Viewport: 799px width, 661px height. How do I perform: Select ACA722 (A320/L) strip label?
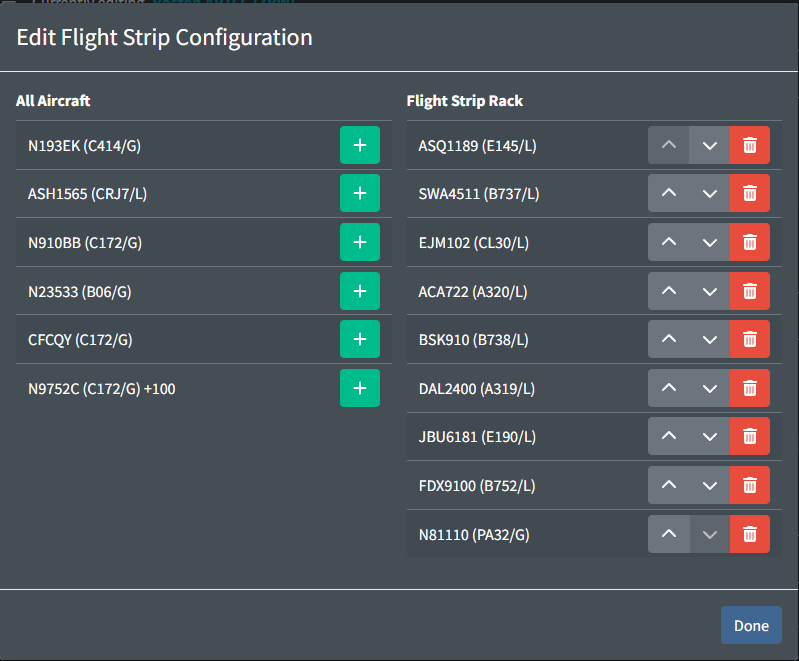(473, 292)
